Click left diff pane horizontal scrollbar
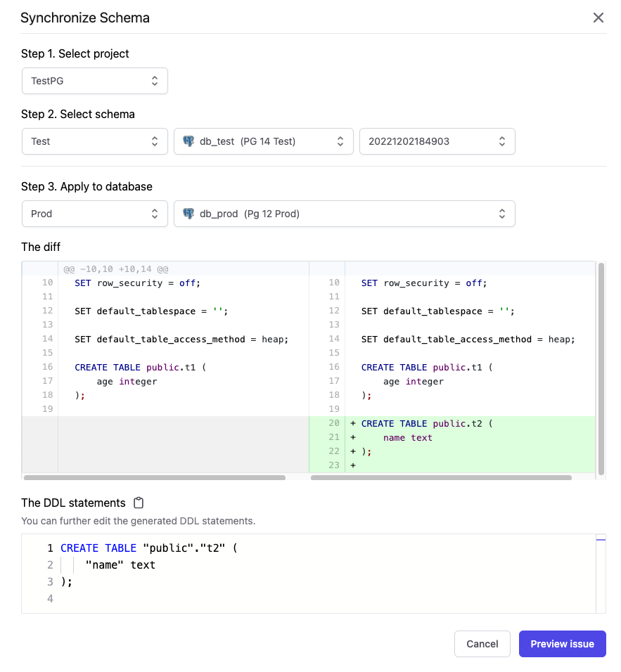This screenshot has width=621, height=672. tap(155, 477)
